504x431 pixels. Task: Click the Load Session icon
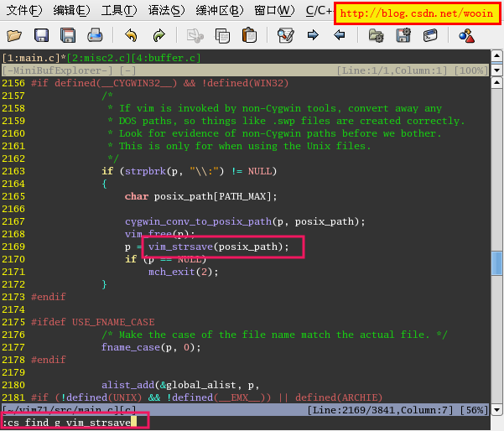(x=377, y=35)
